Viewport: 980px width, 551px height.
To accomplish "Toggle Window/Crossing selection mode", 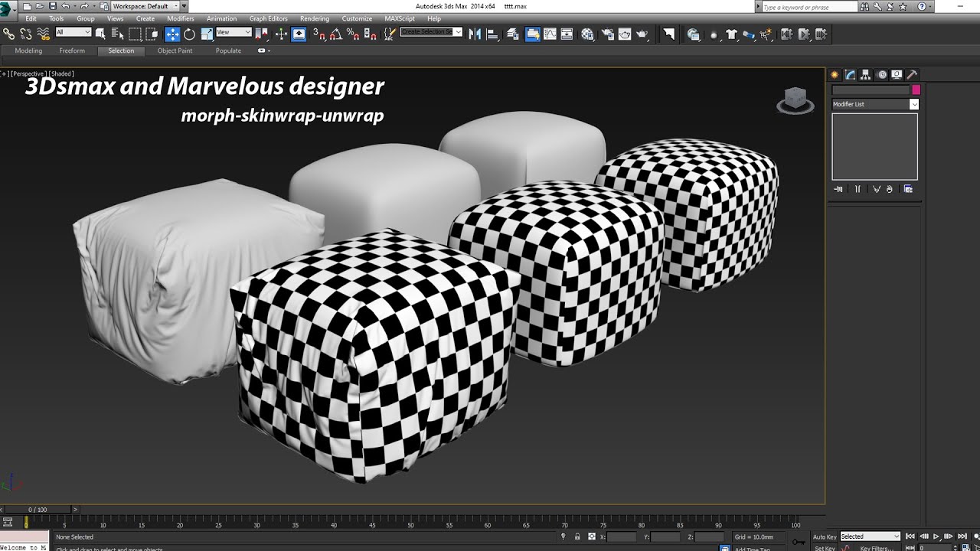I will tap(152, 34).
